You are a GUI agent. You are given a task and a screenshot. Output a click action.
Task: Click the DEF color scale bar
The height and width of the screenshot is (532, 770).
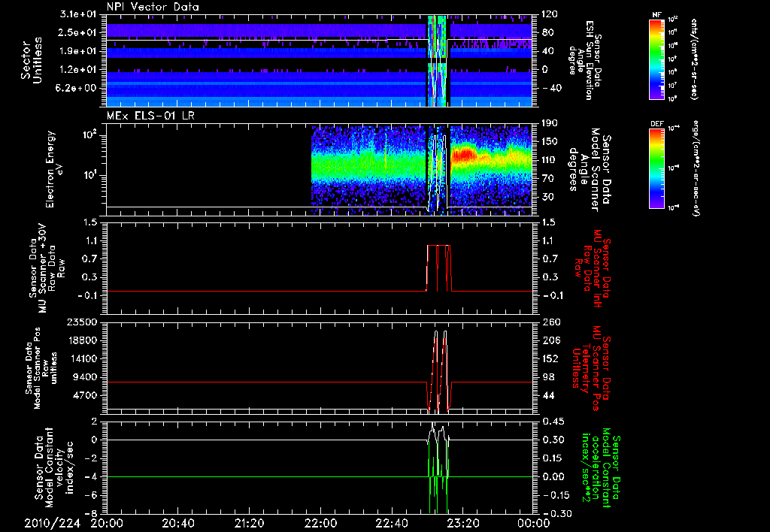click(x=657, y=168)
